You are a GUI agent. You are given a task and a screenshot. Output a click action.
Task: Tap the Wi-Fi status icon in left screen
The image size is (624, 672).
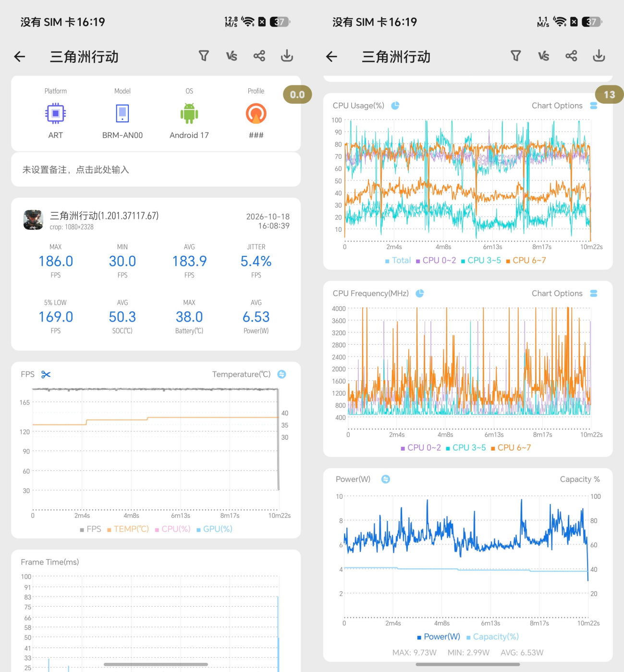tap(248, 22)
